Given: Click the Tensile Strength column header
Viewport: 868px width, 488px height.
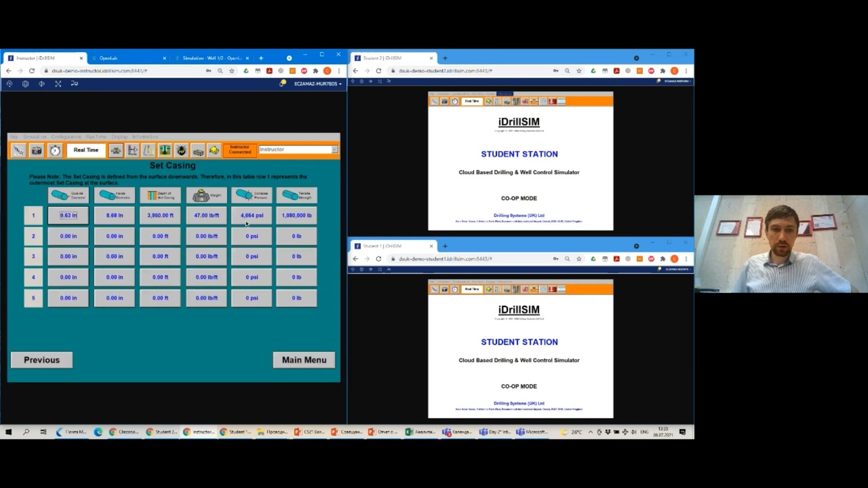Looking at the screenshot, I should pyautogui.click(x=296, y=195).
